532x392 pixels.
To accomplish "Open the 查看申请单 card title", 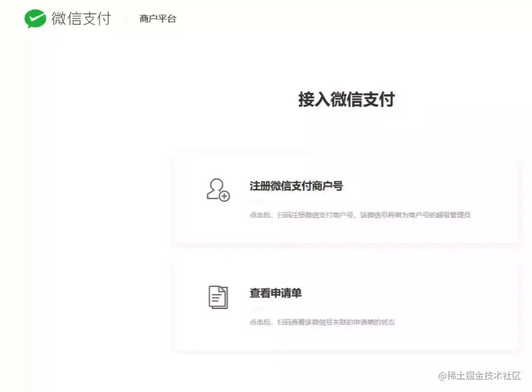I will coord(275,293).
